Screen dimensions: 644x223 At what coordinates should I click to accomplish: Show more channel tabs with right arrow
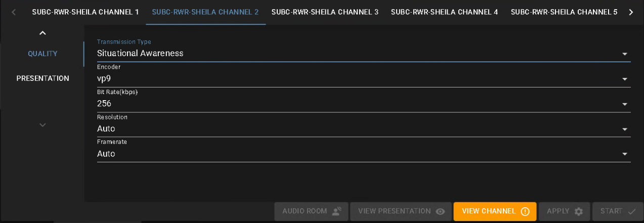click(631, 12)
